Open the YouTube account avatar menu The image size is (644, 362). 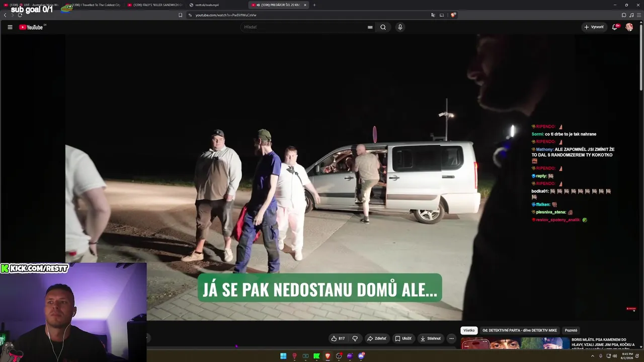pyautogui.click(x=629, y=27)
